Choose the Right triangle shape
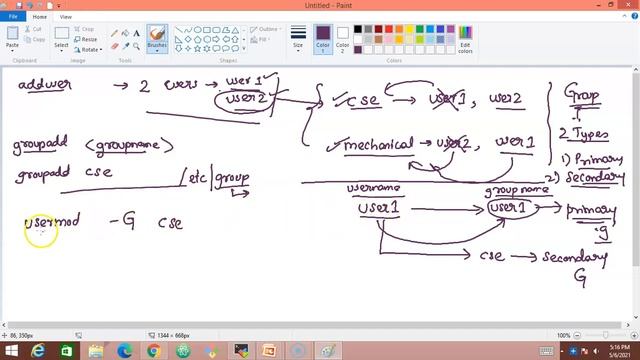This screenshot has height=360, width=640. (179, 39)
